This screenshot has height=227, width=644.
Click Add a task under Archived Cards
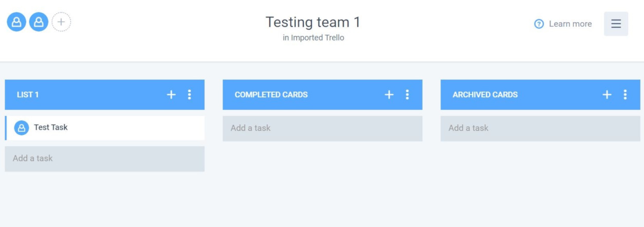(x=540, y=128)
